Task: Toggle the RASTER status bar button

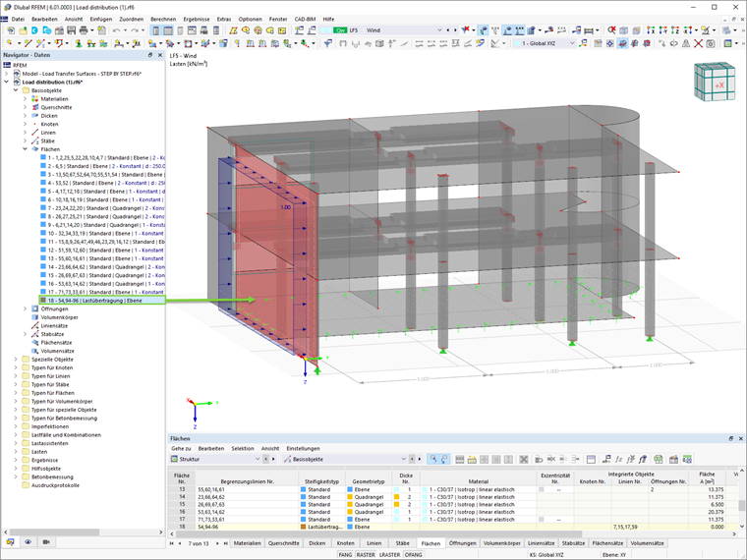Action: coord(366,555)
